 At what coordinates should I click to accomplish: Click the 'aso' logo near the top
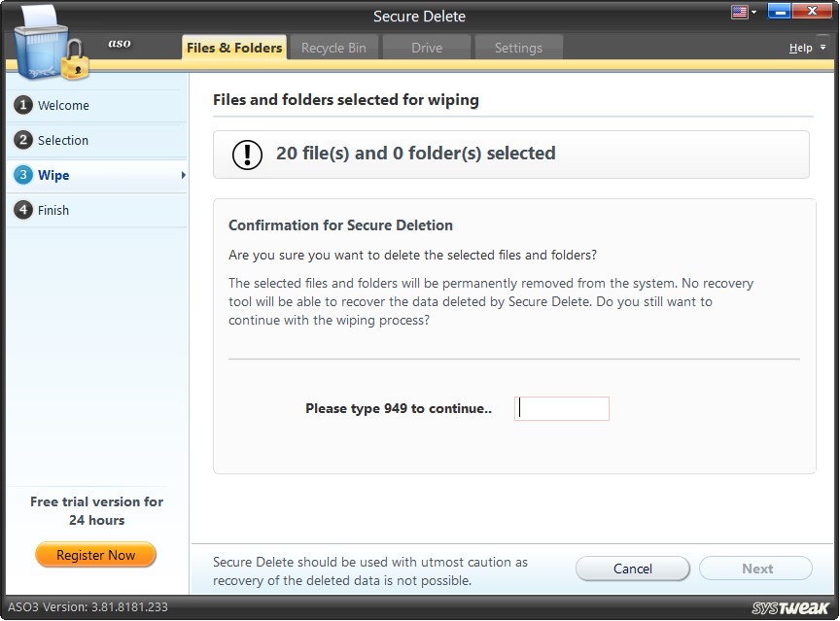tap(119, 44)
